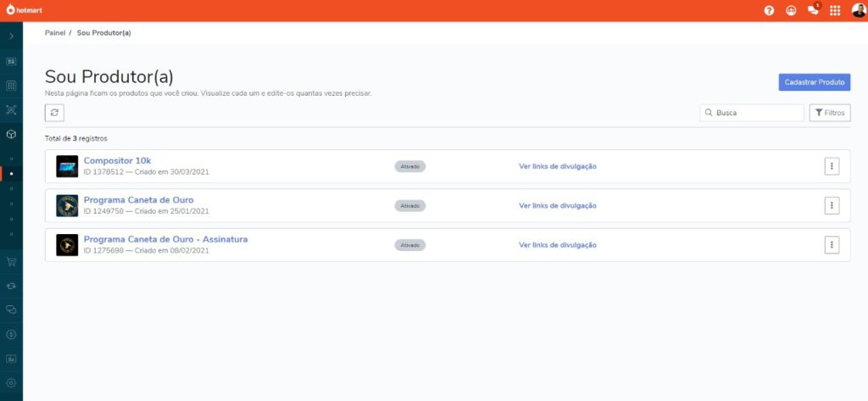
Task: Open the apps grid icon in header
Action: coord(835,10)
